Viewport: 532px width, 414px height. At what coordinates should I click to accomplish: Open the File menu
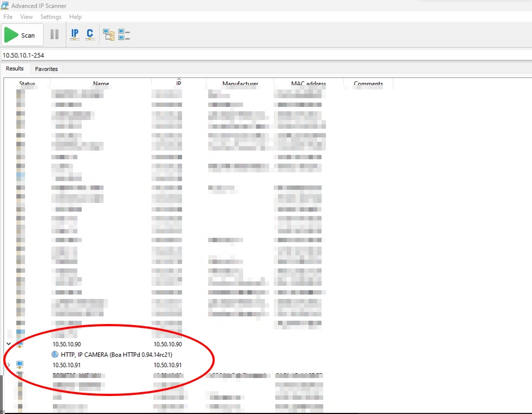click(8, 17)
